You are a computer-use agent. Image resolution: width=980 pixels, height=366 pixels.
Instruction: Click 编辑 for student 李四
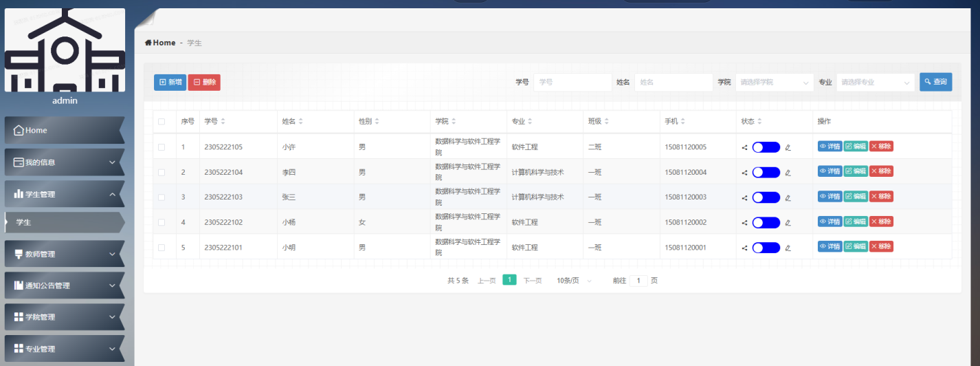coord(856,171)
